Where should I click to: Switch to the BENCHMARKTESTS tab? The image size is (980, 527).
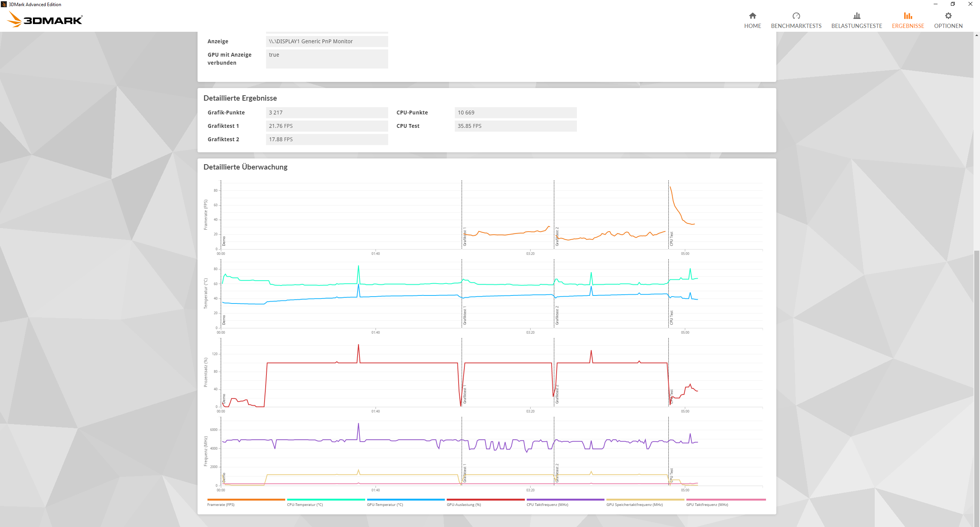[x=796, y=26]
